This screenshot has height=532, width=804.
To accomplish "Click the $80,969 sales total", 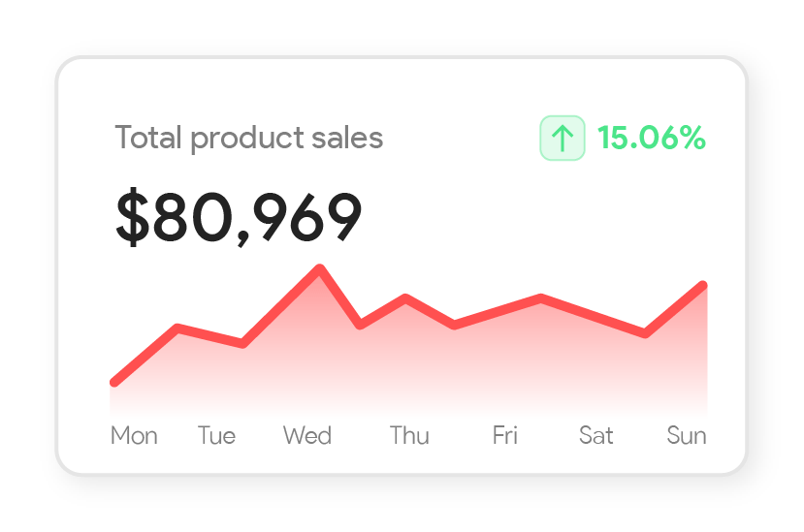I will tap(239, 217).
